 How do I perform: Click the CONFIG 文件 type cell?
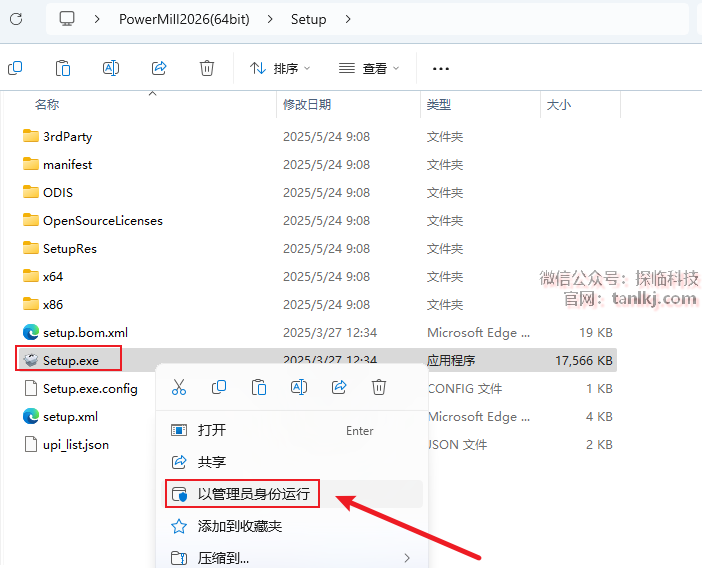coord(465,389)
